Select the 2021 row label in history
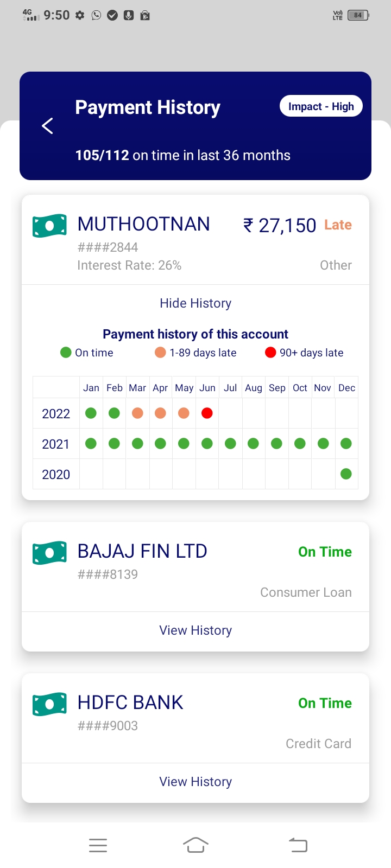The height and width of the screenshot is (868, 391). (56, 444)
